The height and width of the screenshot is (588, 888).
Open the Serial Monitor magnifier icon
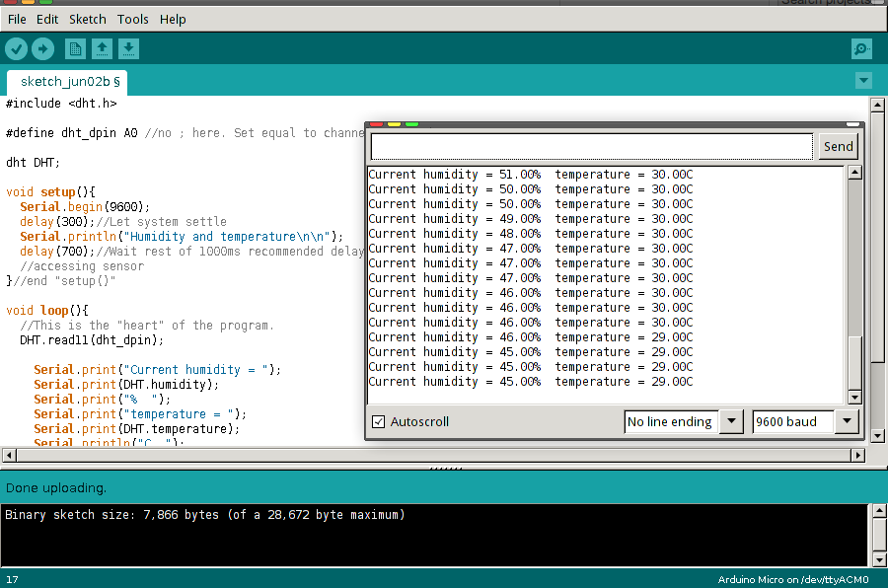[861, 49]
